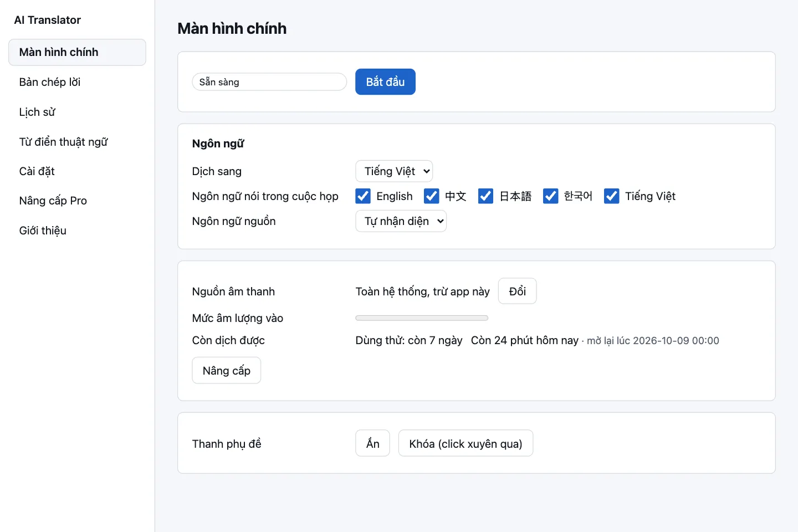Click the Sẵn sàng status field
Image resolution: width=798 pixels, height=532 pixels.
click(269, 82)
